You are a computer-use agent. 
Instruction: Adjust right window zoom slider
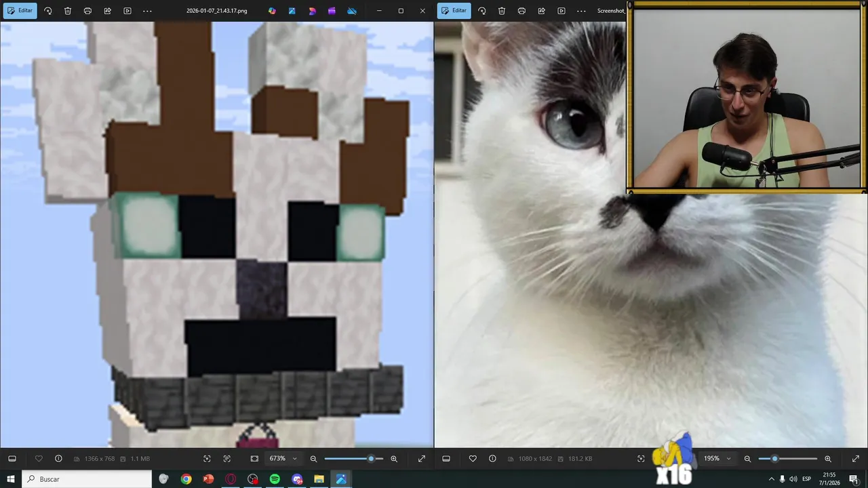click(x=787, y=459)
